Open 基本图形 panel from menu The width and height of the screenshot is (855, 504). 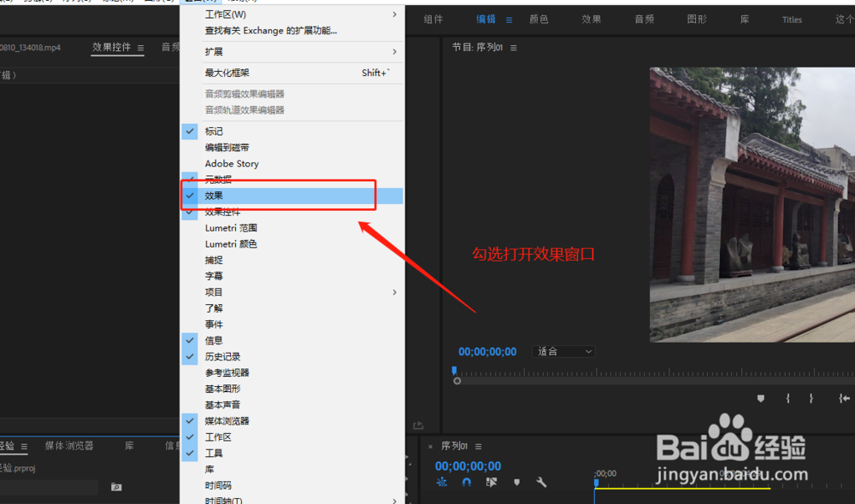292,389
